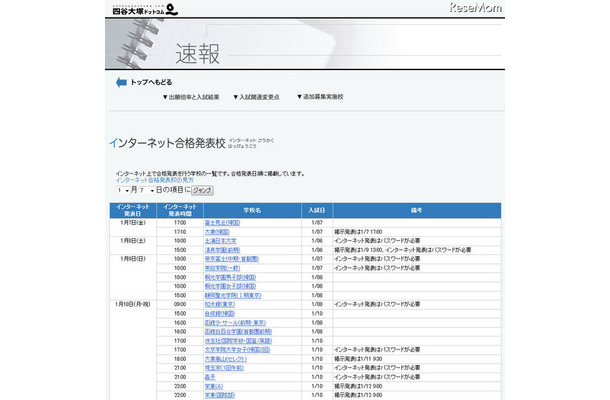The width and height of the screenshot is (610, 400).
Task: Open the month dropdown selector
Action: (x=123, y=188)
